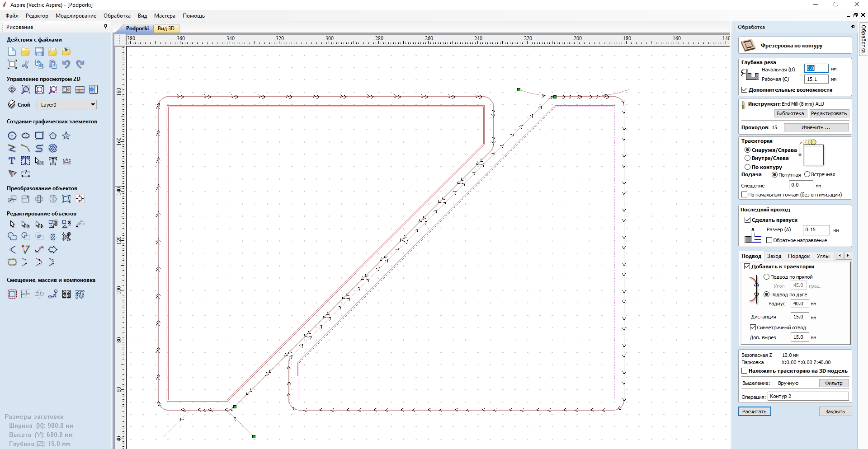Screen dimensions: 868x449
Task: Click the text on curve ABC icon
Action: [x=66, y=161]
